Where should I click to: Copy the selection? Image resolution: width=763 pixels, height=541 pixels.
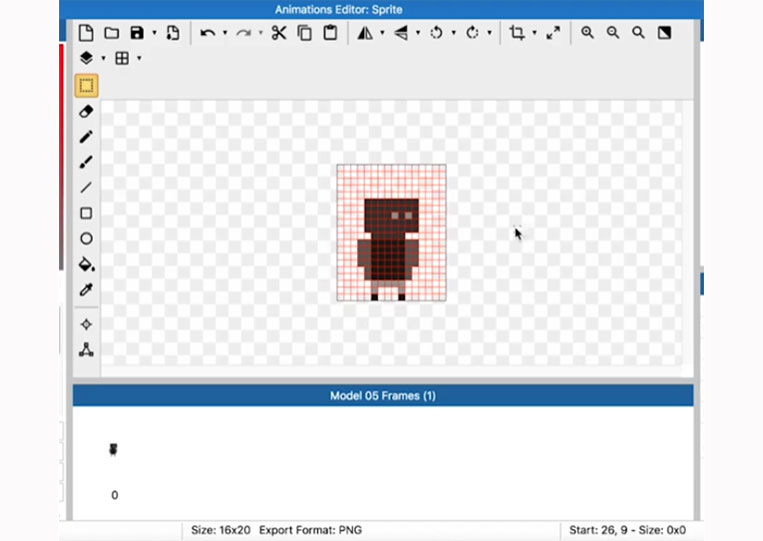(x=305, y=33)
